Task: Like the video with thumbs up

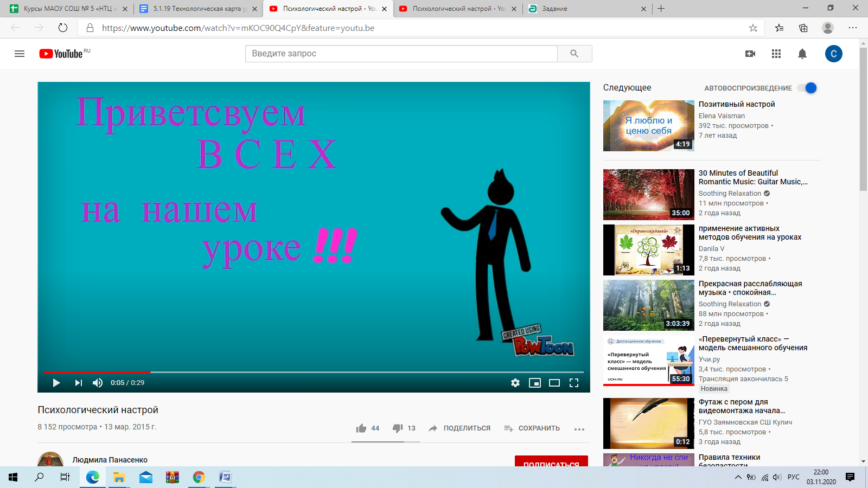Action: pyautogui.click(x=361, y=428)
